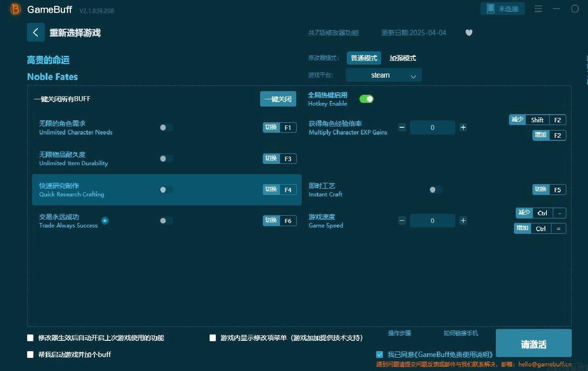The image size is (588, 371).
Task: Click the 一键关闭 button
Action: (278, 99)
